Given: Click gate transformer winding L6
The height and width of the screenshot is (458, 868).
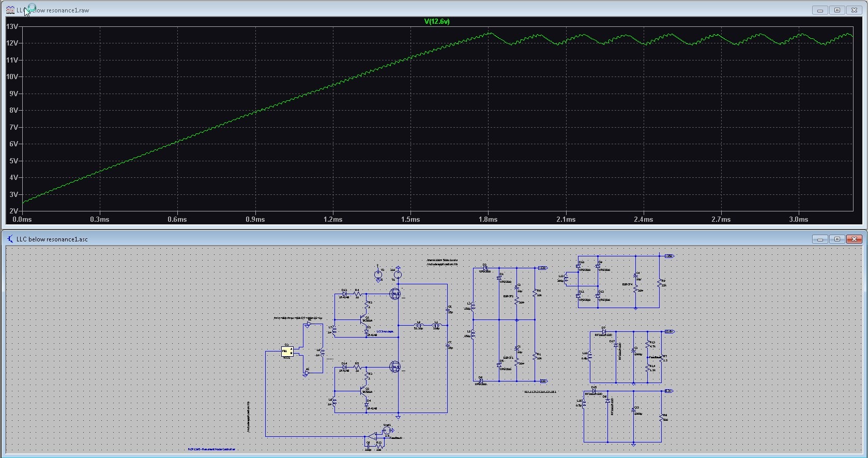Looking at the screenshot, I should pyautogui.click(x=323, y=353).
